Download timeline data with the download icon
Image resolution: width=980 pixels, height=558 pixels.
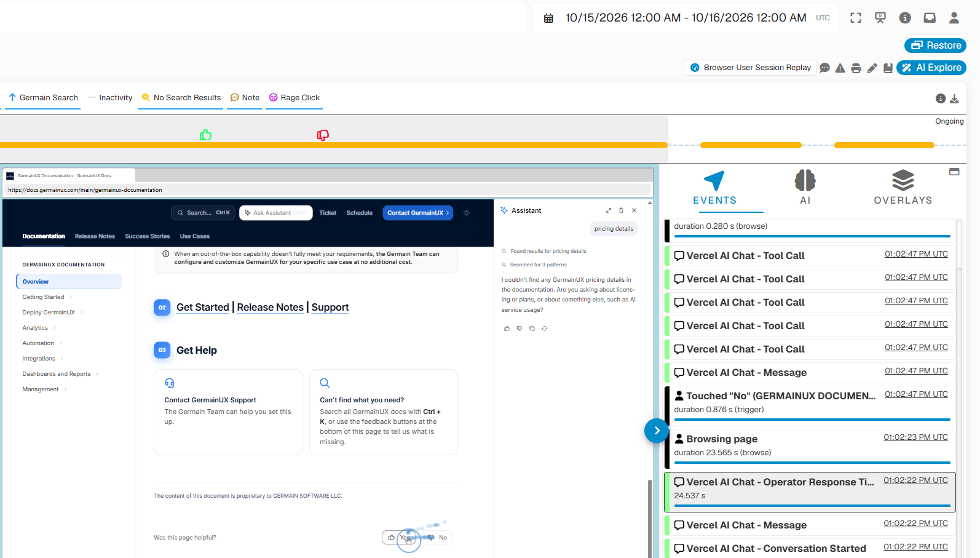pos(954,98)
